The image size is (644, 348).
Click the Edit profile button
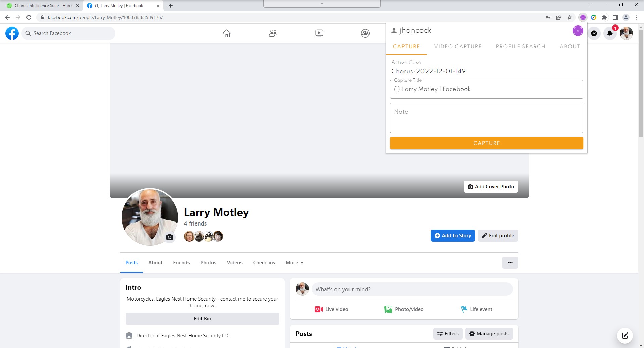point(498,236)
